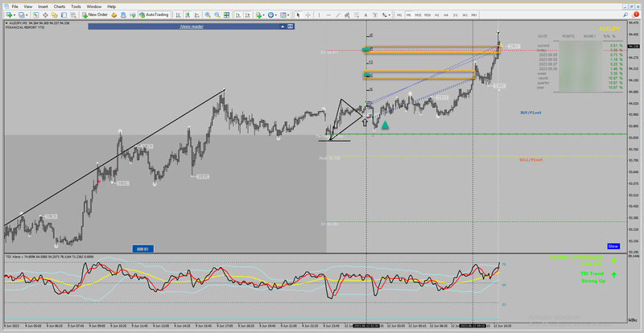The width and height of the screenshot is (644, 333).
Task: Open the File menu
Action: point(14,6)
